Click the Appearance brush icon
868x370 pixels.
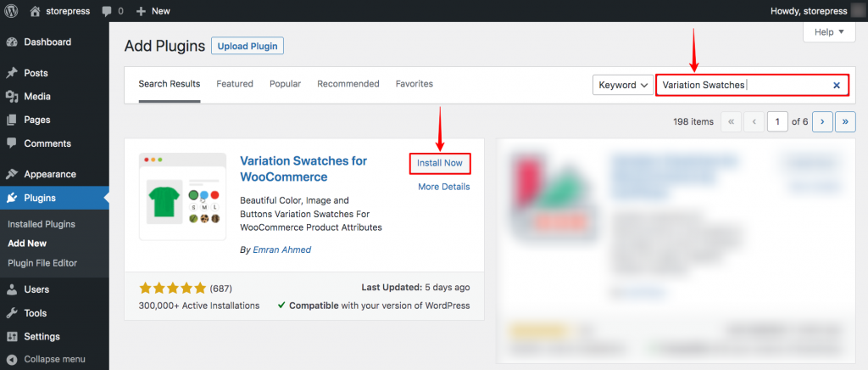(x=12, y=174)
